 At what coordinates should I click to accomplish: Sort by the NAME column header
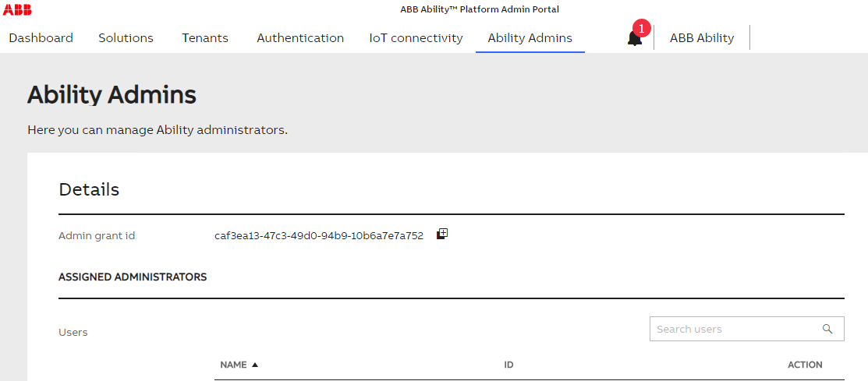click(x=233, y=365)
